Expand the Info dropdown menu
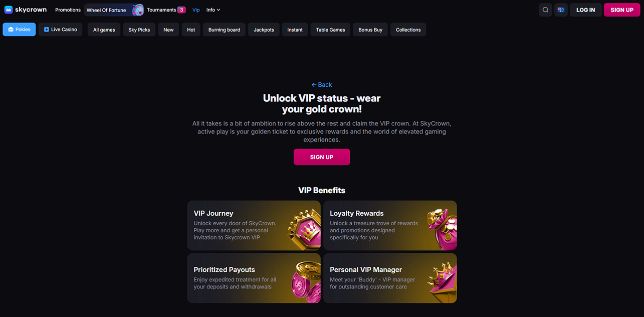Screen dimensions: 644x317 tap(213, 10)
